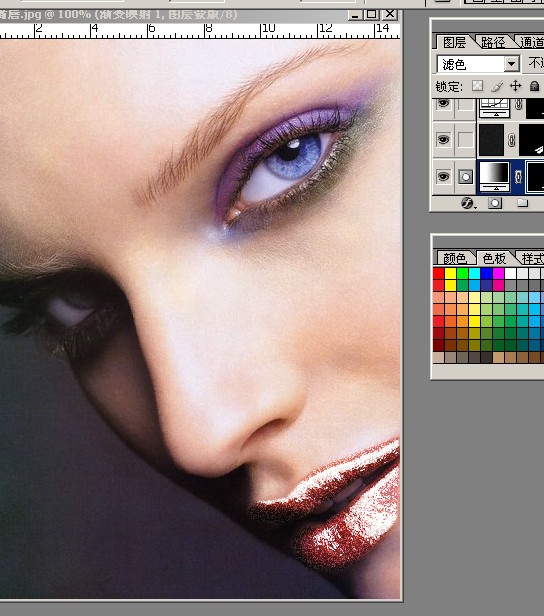
Task: Click the lock transparent pixels icon
Action: (477, 86)
